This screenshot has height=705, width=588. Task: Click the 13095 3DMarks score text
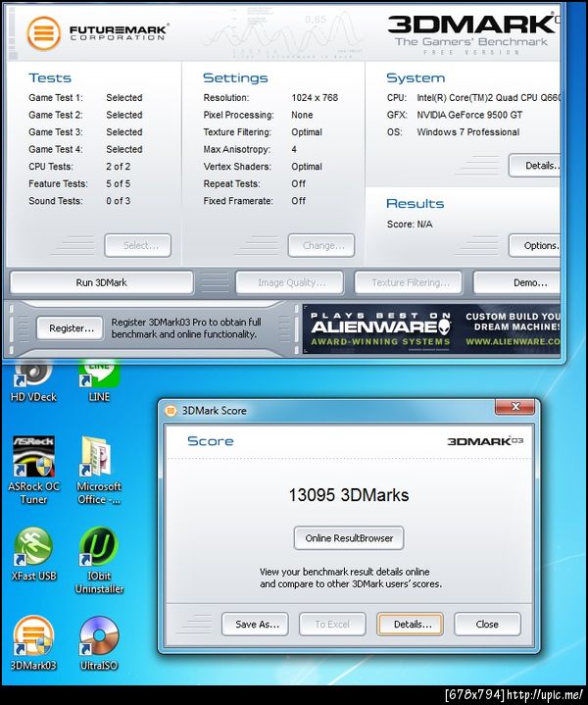click(x=349, y=495)
